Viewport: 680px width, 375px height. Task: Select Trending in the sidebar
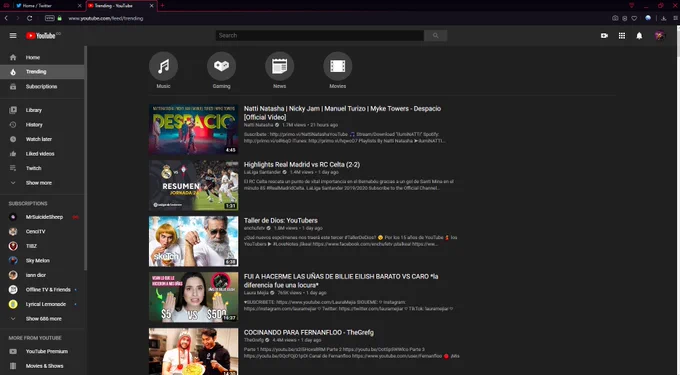42,72
